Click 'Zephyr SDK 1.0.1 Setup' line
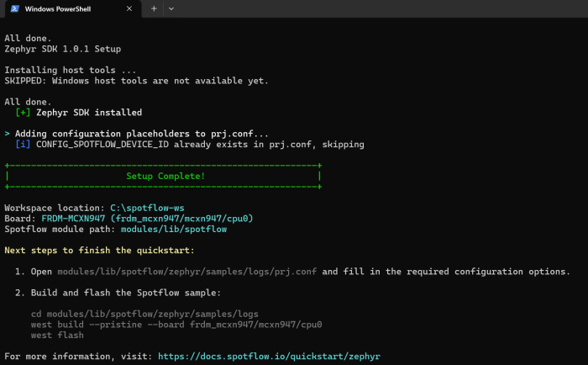Screen dimensions: 588x365 63,49
